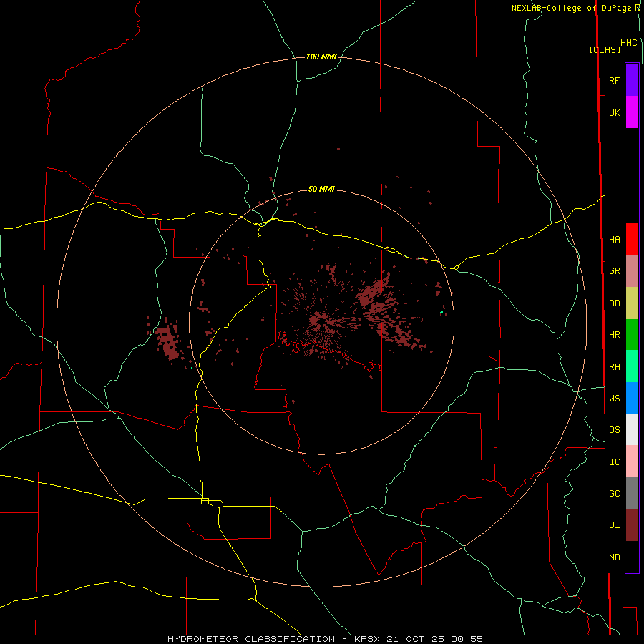Screen dimensions: 644x644
Task: Click the RF legend label
Action: pos(614,81)
